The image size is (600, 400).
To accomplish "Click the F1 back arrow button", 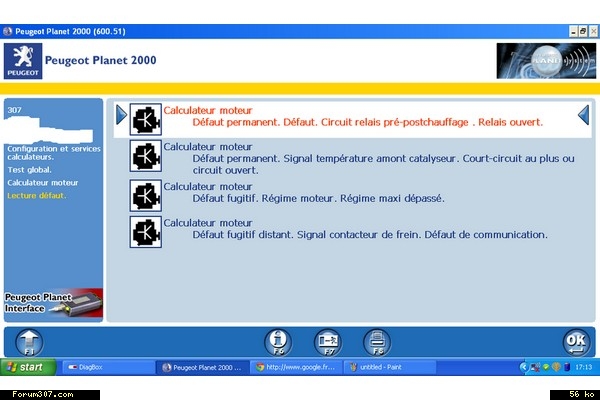I will (x=29, y=342).
